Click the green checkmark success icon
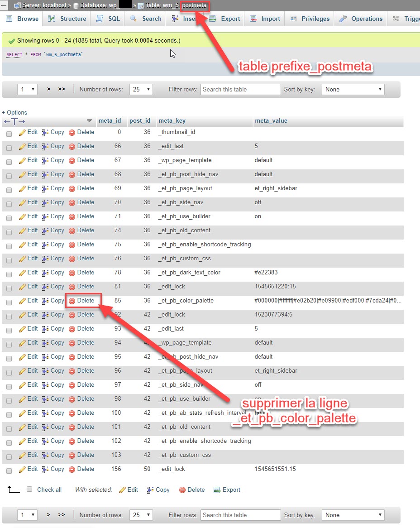This screenshot has height=528, width=420. point(12,41)
